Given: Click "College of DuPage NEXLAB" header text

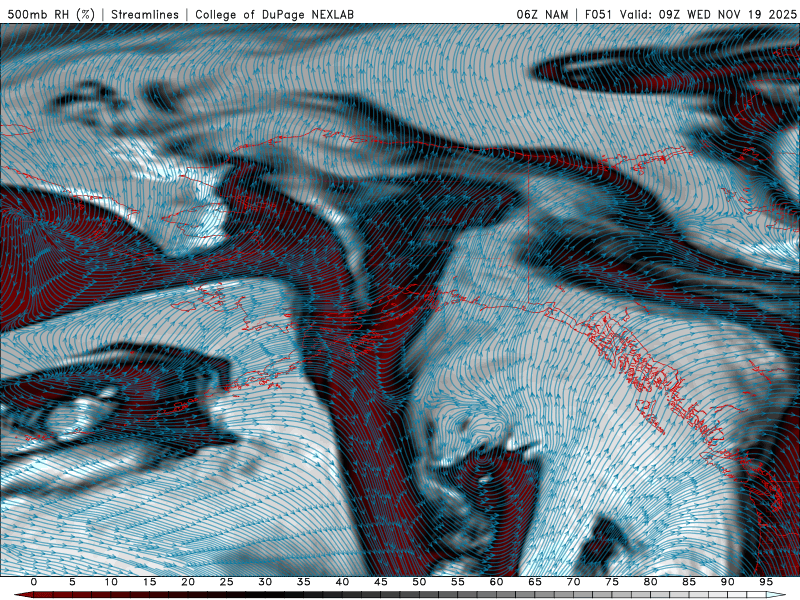Looking at the screenshot, I should click(274, 14).
